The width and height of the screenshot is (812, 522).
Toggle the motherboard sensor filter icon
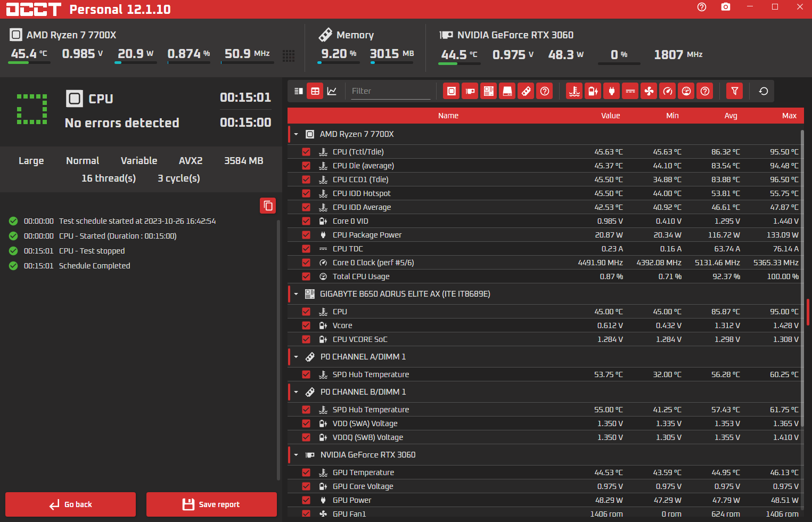[489, 91]
